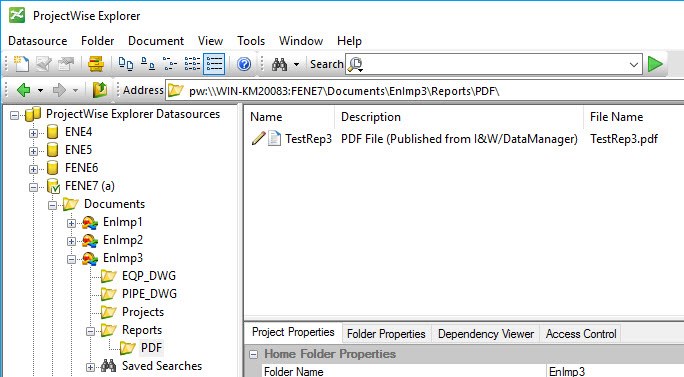Run search with green play arrow

655,64
